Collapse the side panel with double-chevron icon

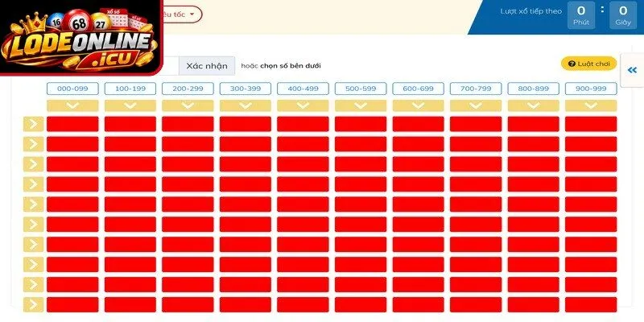(x=632, y=70)
